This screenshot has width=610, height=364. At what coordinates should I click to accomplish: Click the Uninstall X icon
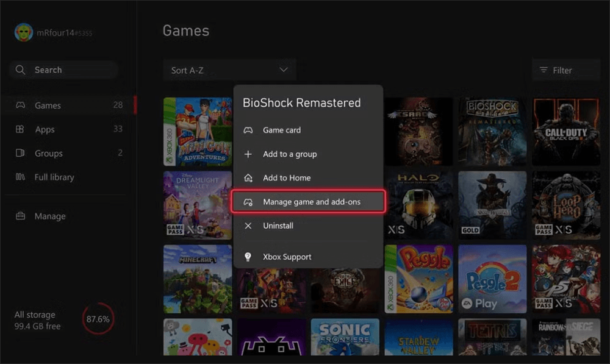tap(248, 226)
